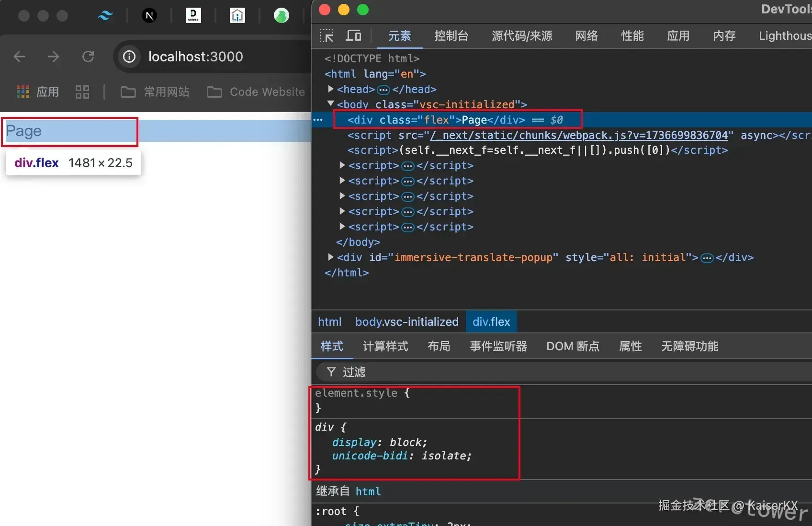Screen dimensions: 812x526
Task: Select the html breadcrumb
Action: click(330, 322)
